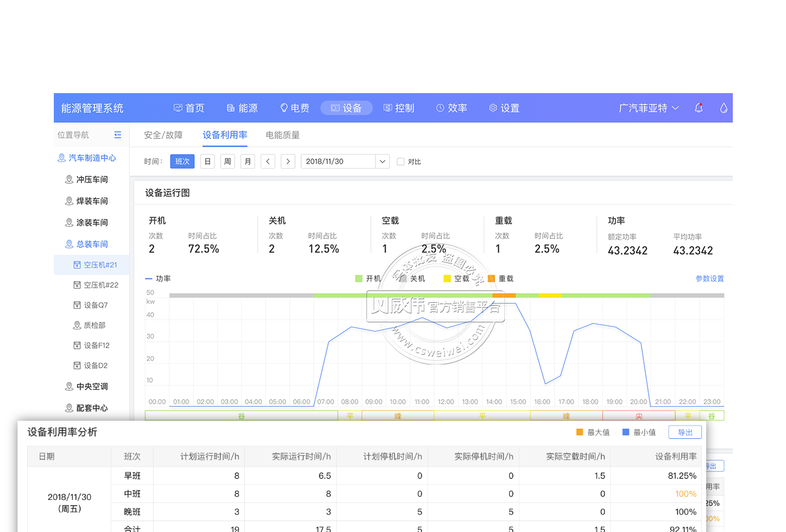The image size is (786, 532).
Task: Toggle the yellow 空载 legend swatch
Action: tap(447, 279)
